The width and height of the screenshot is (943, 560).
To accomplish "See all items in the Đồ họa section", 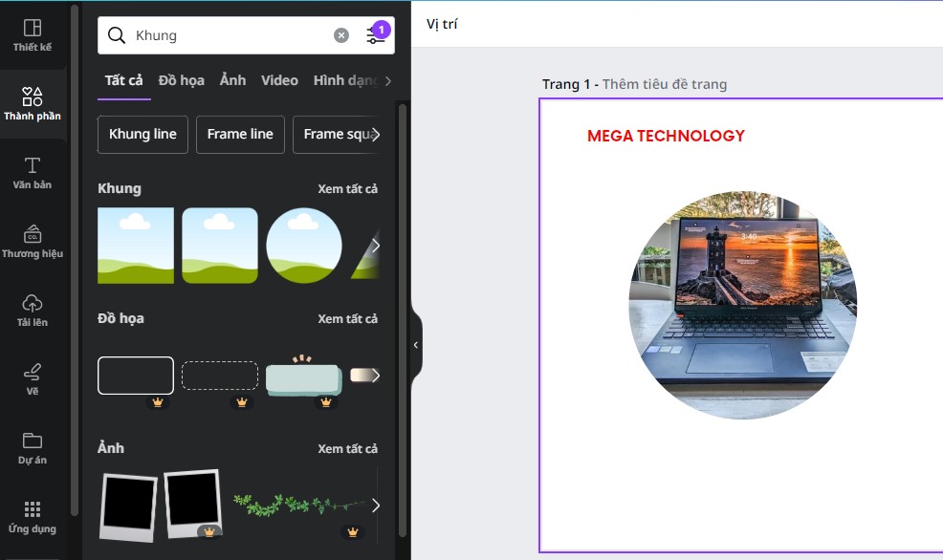I will (x=347, y=319).
